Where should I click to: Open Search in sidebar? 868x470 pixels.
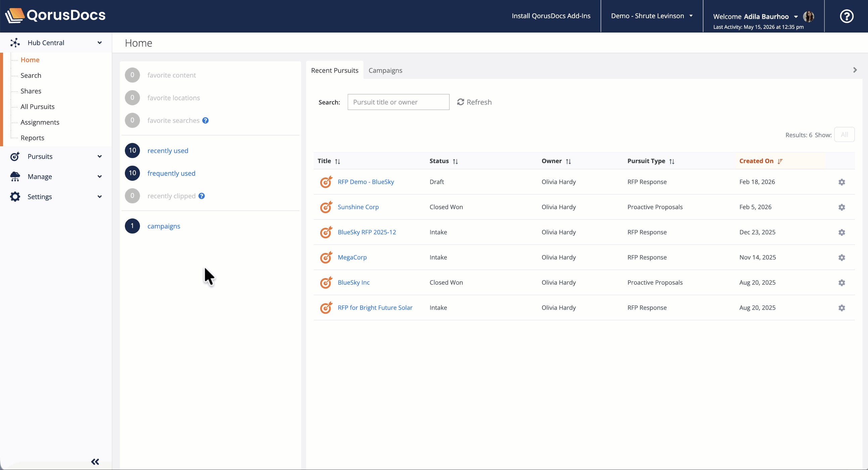tap(31, 75)
